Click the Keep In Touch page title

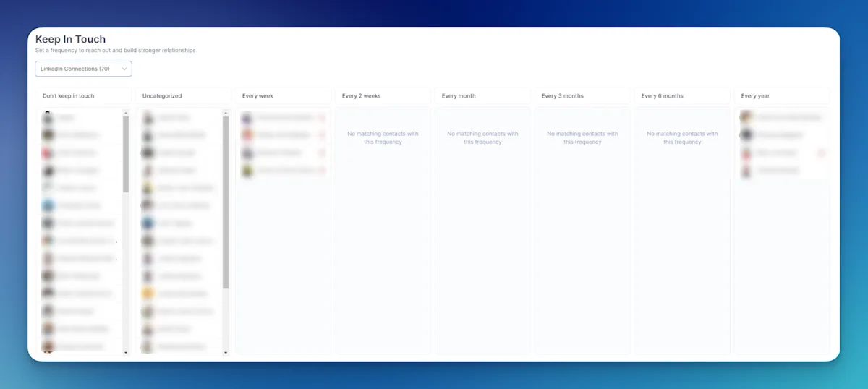[x=70, y=39]
